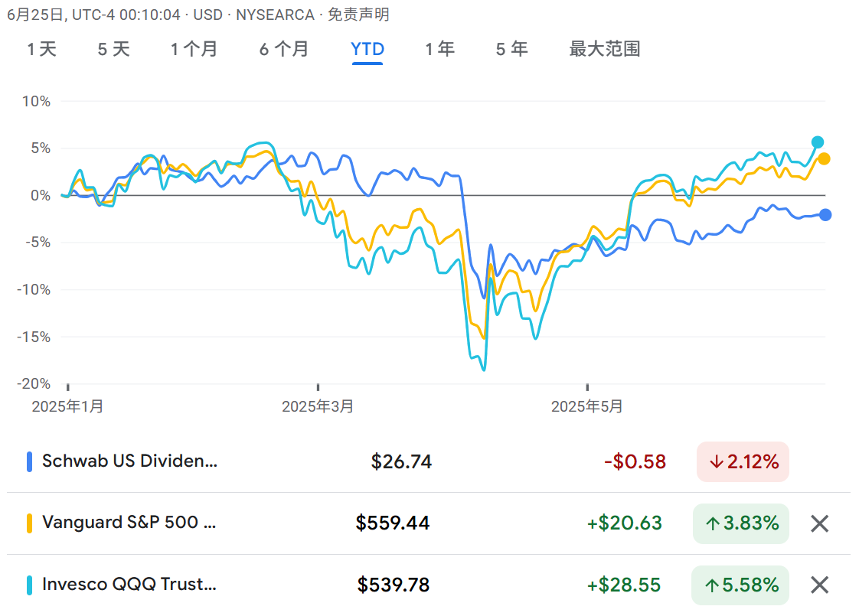Open the Vanguard S&P 500 row
Viewport: 859px width, 616px height.
(x=429, y=523)
